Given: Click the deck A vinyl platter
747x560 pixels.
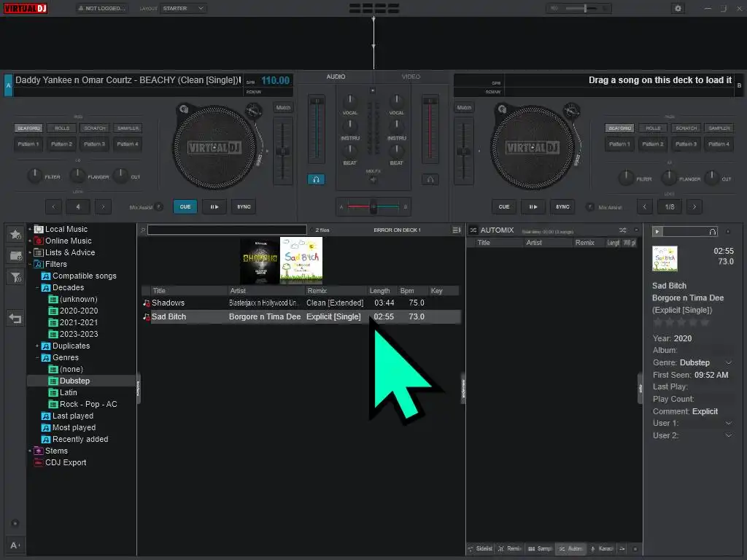Looking at the screenshot, I should click(x=214, y=147).
